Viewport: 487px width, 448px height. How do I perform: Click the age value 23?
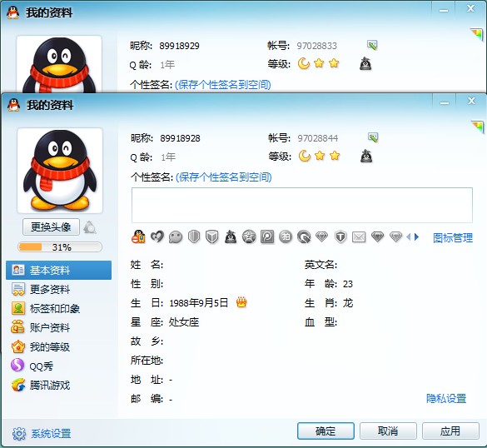point(348,284)
